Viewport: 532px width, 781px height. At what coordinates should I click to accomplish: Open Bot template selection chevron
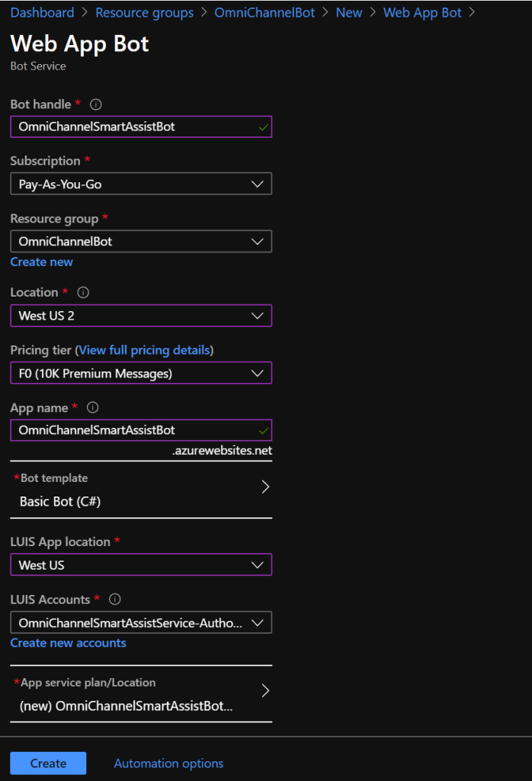(265, 487)
